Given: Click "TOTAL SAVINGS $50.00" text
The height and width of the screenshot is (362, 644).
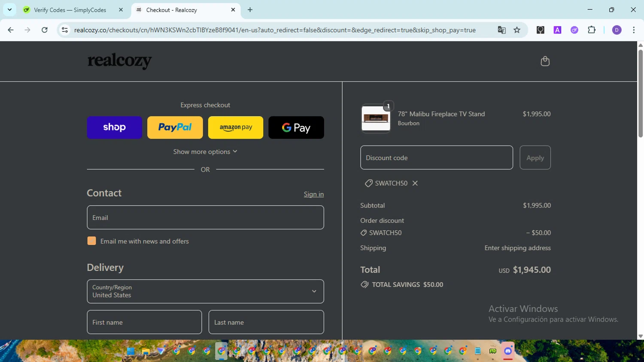Looking at the screenshot, I should pyautogui.click(x=407, y=284).
